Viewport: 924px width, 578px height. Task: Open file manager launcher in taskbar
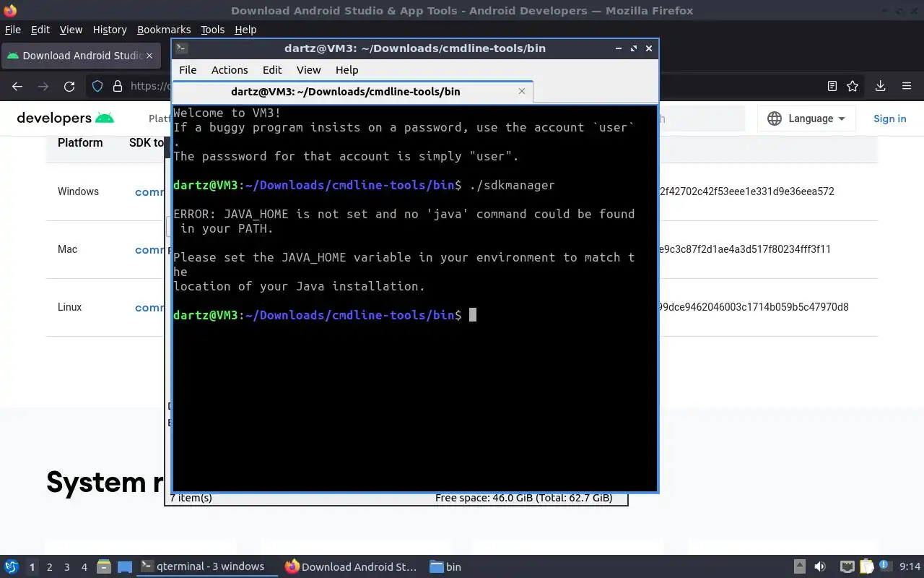pyautogui.click(x=104, y=566)
